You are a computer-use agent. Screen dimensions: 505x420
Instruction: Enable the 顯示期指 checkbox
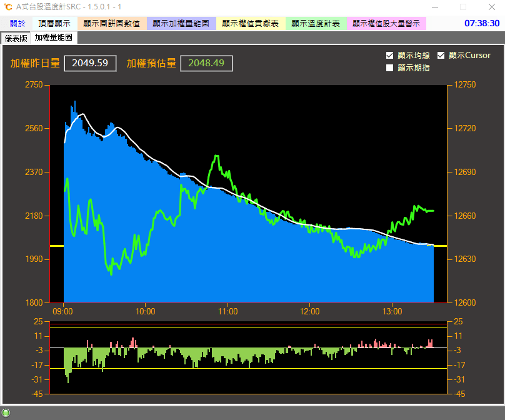click(390, 68)
